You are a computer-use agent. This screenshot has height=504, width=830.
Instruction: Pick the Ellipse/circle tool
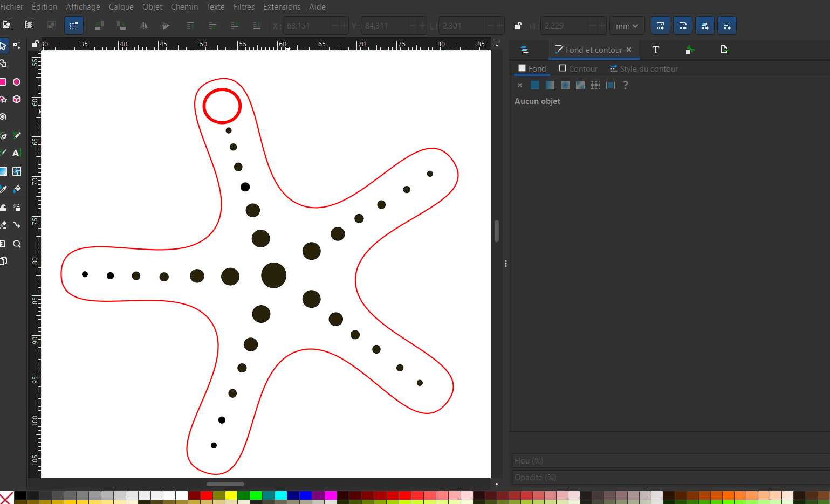[17, 82]
